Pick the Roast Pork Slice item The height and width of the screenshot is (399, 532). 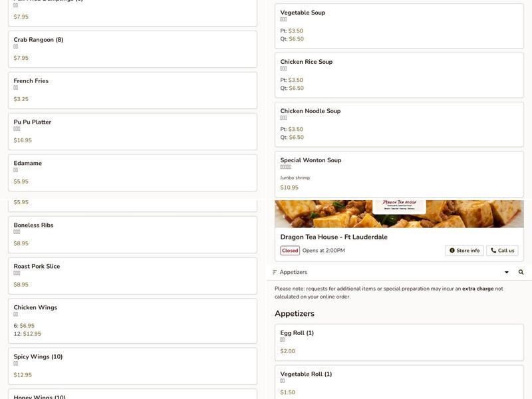pyautogui.click(x=132, y=275)
